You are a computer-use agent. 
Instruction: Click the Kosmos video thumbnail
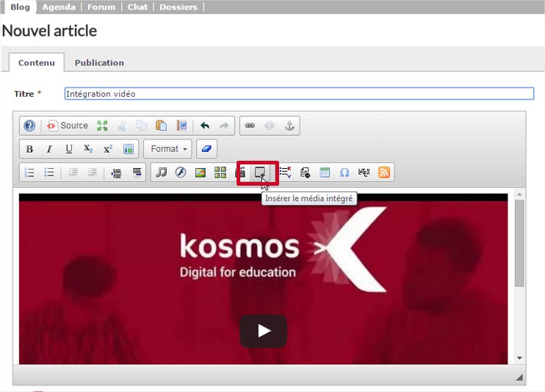click(x=263, y=279)
